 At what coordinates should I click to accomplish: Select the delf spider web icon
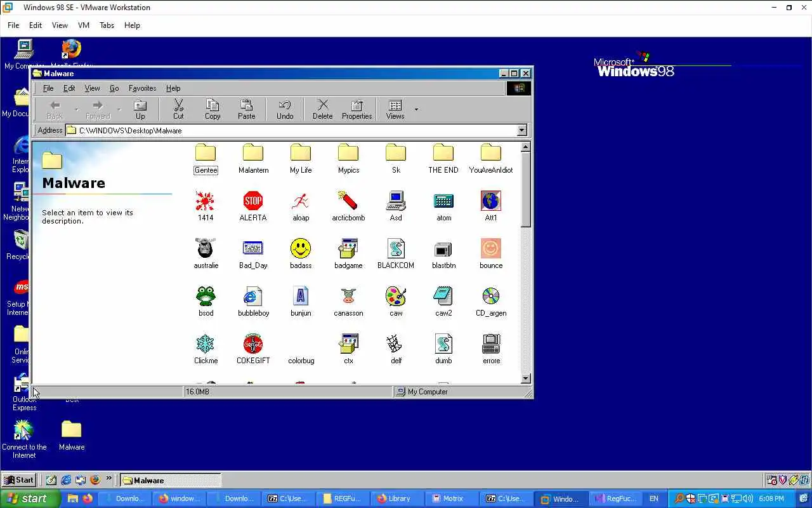coord(396,344)
